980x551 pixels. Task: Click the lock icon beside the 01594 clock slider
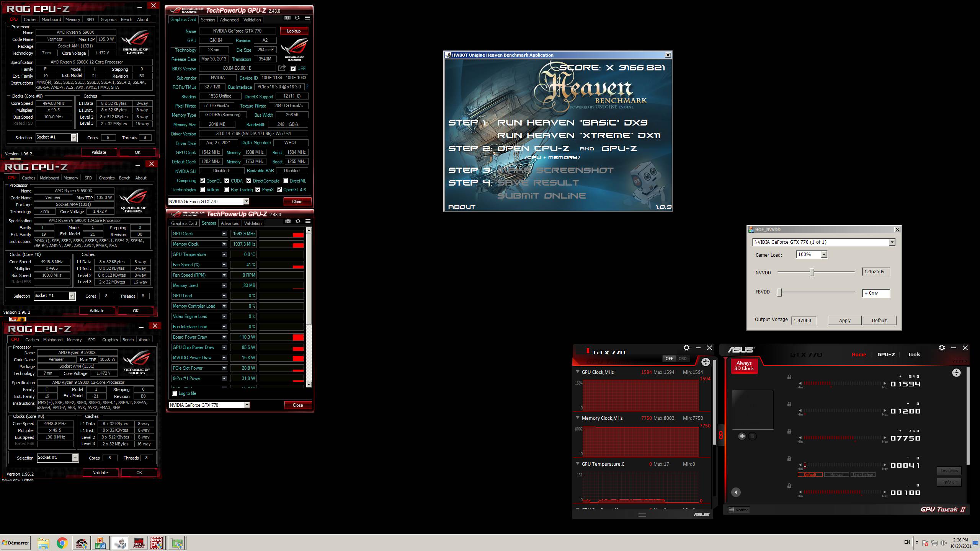789,377
